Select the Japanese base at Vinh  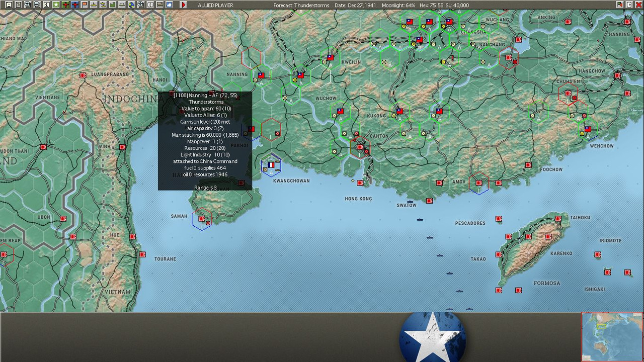coord(123,147)
